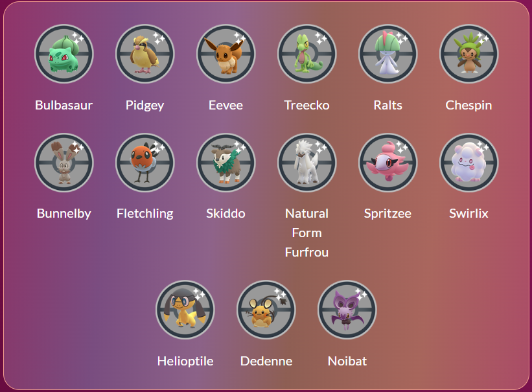Click the "Natural Form Furfrou" text label
The height and width of the screenshot is (392, 532).
[306, 233]
